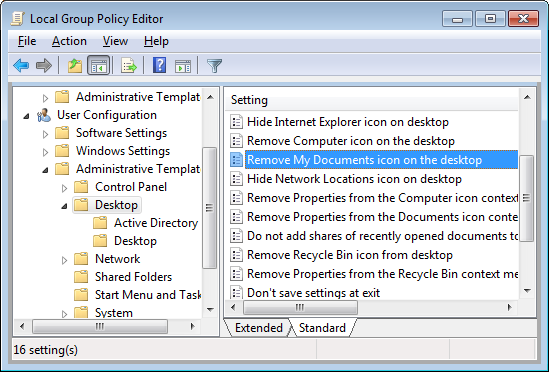Click policy icon for Remove Computer icon setting
The image size is (549, 372).
click(x=236, y=141)
